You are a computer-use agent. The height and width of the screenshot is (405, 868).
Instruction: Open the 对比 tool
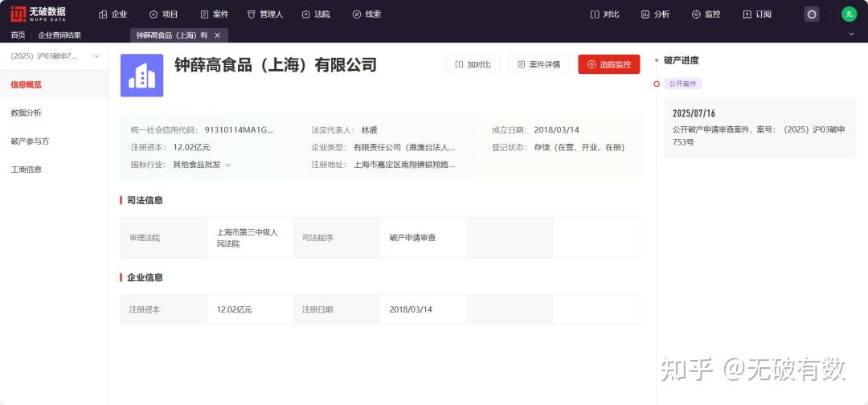point(604,14)
